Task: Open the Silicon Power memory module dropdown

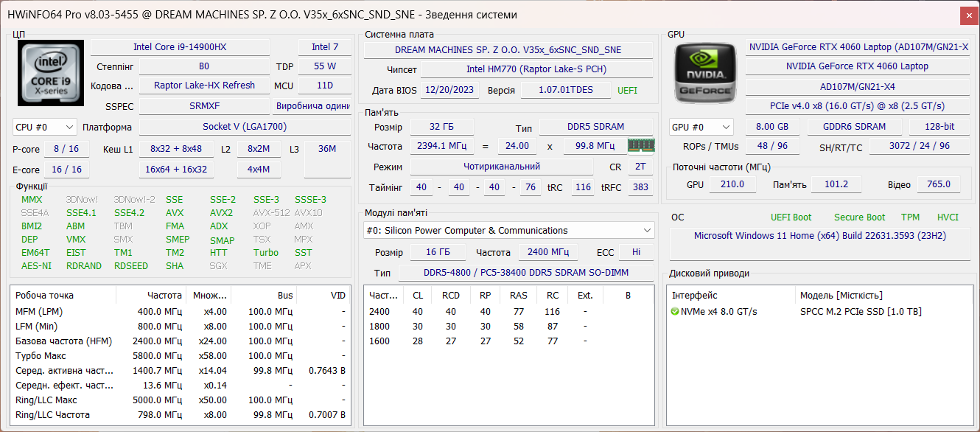Action: point(509,231)
